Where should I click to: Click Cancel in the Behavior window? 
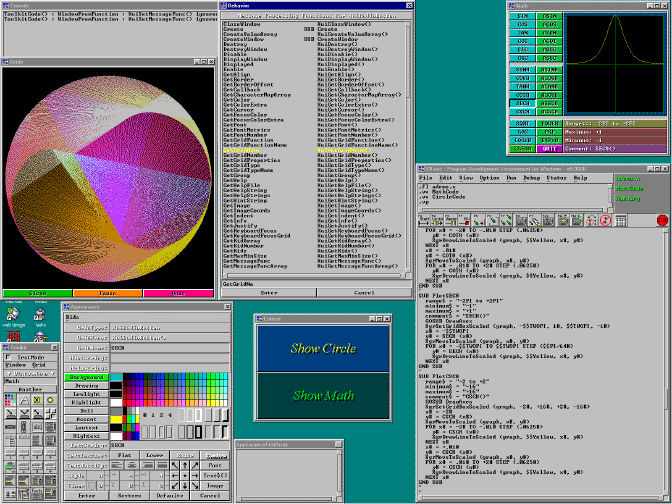pos(365,293)
